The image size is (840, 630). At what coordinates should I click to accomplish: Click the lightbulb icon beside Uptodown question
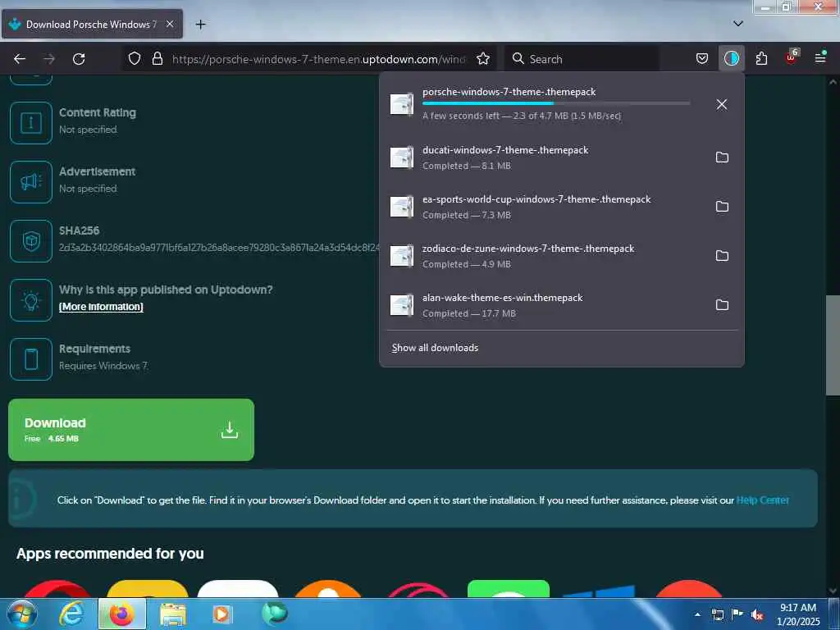(x=31, y=300)
